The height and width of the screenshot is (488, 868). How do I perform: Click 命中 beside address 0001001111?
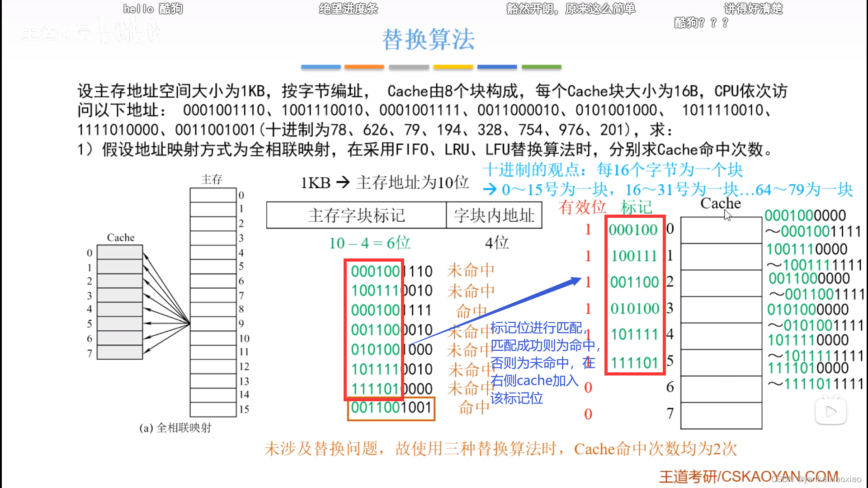point(471,311)
